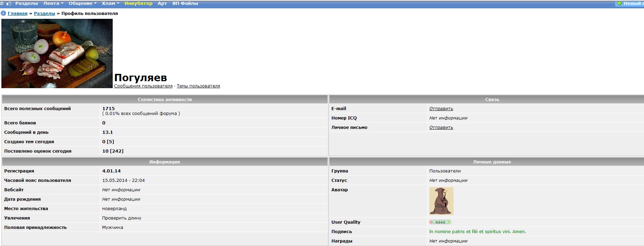Click Нет информации in Вебсайт row
644x246 pixels.
(121, 190)
